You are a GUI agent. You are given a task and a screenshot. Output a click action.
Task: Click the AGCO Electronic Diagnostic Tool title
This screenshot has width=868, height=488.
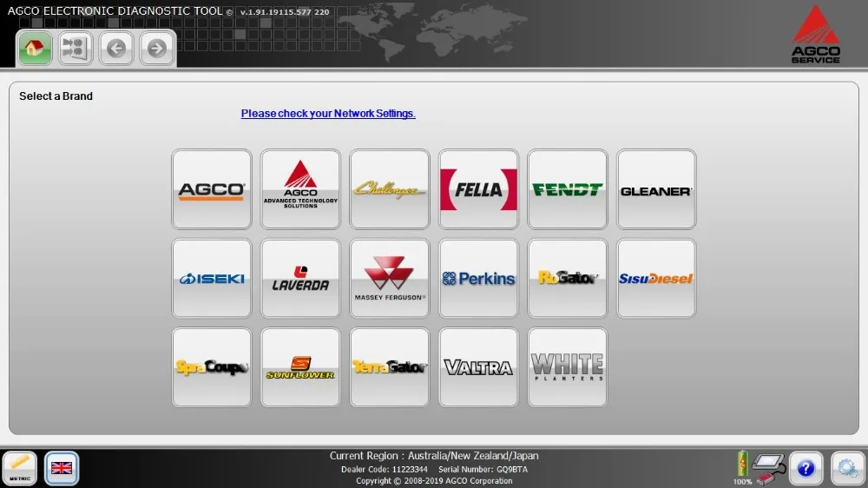click(x=115, y=11)
